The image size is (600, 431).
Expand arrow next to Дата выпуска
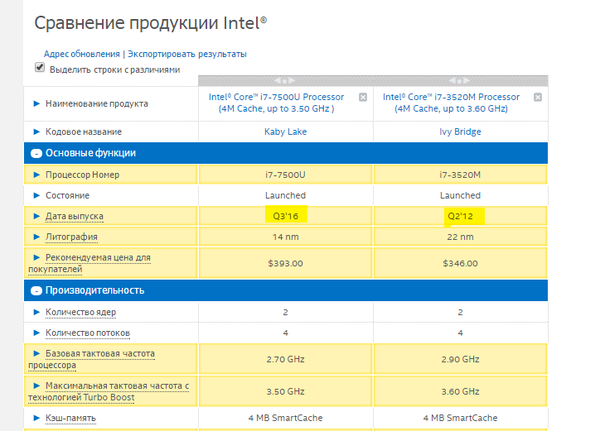pyautogui.click(x=37, y=216)
